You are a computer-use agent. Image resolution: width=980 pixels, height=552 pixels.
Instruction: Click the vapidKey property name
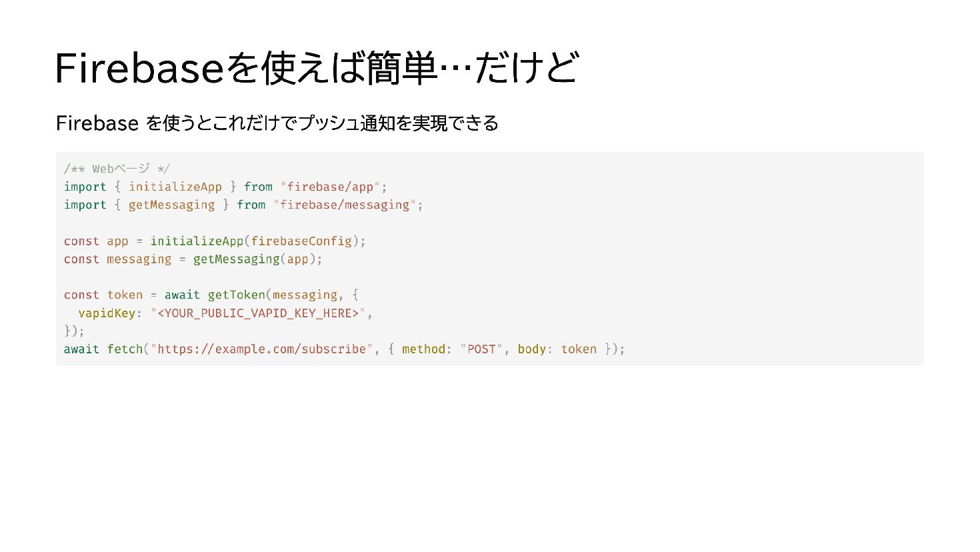tap(107, 313)
